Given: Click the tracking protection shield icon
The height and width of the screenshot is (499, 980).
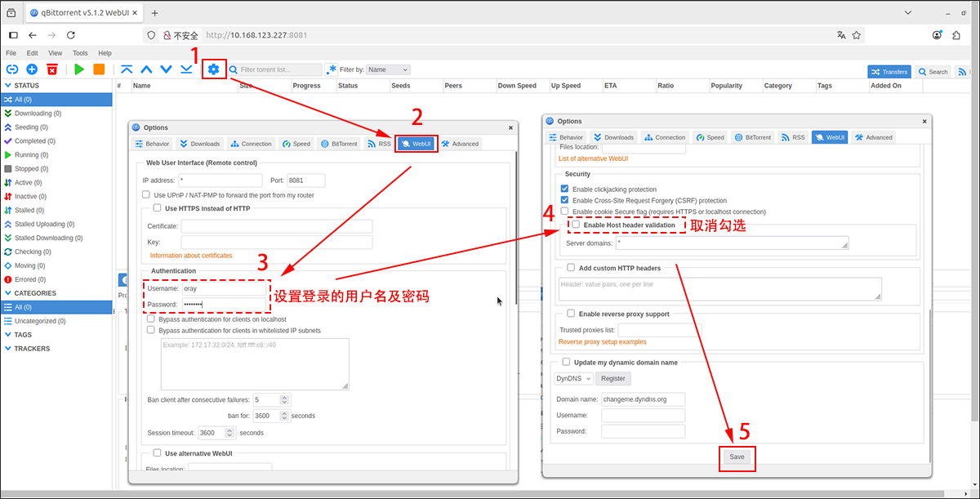Looking at the screenshot, I should pos(151,35).
